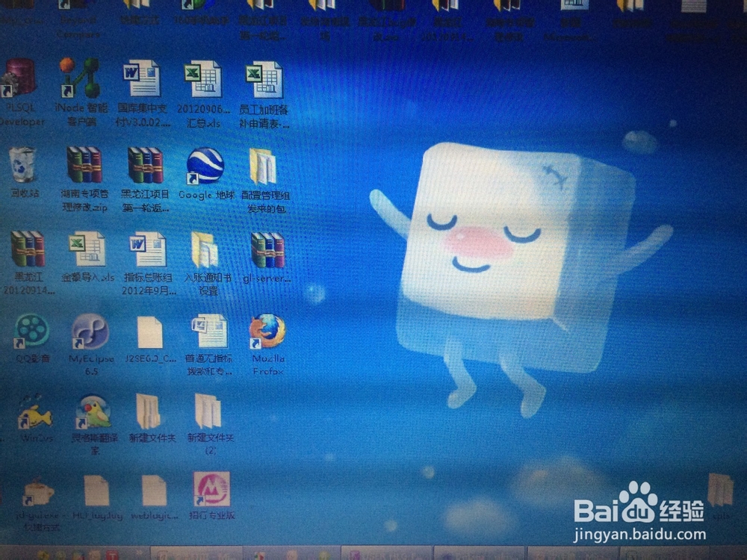Screen dimensions: 747x560
Task: Open the gl-server RAR archive
Action: [x=267, y=250]
